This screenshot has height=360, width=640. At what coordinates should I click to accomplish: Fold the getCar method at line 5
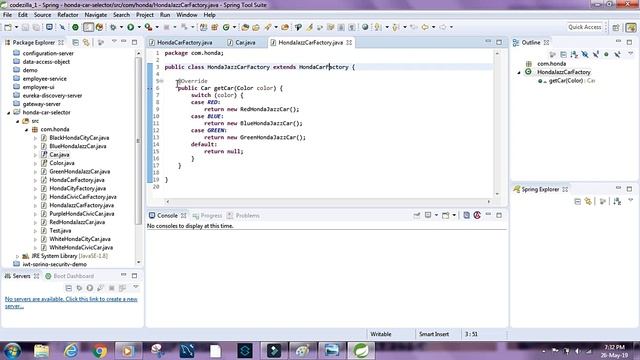pyautogui.click(x=162, y=81)
